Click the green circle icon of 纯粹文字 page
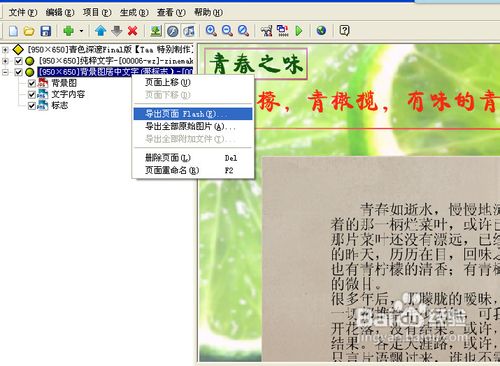500x366 pixels. [x=30, y=61]
